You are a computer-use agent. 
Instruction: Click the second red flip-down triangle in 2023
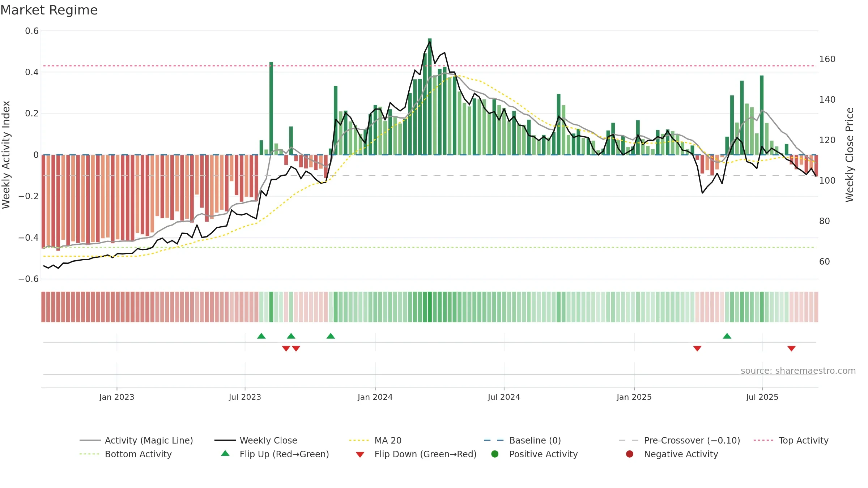click(x=296, y=348)
